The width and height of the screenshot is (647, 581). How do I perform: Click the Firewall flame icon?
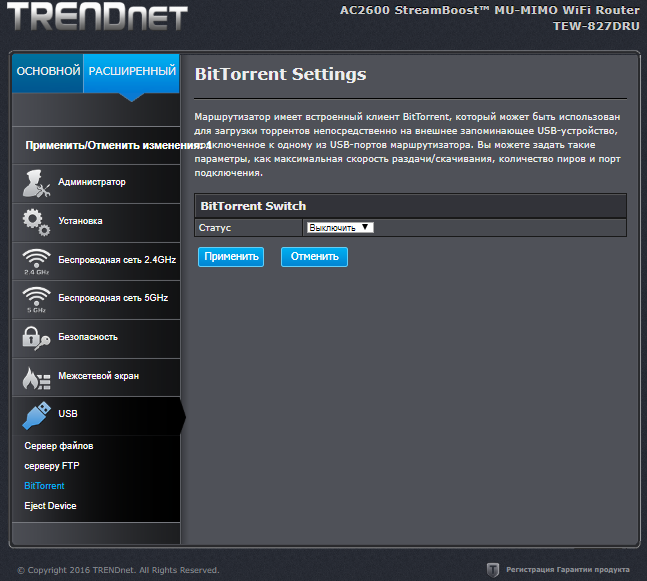pyautogui.click(x=36, y=378)
